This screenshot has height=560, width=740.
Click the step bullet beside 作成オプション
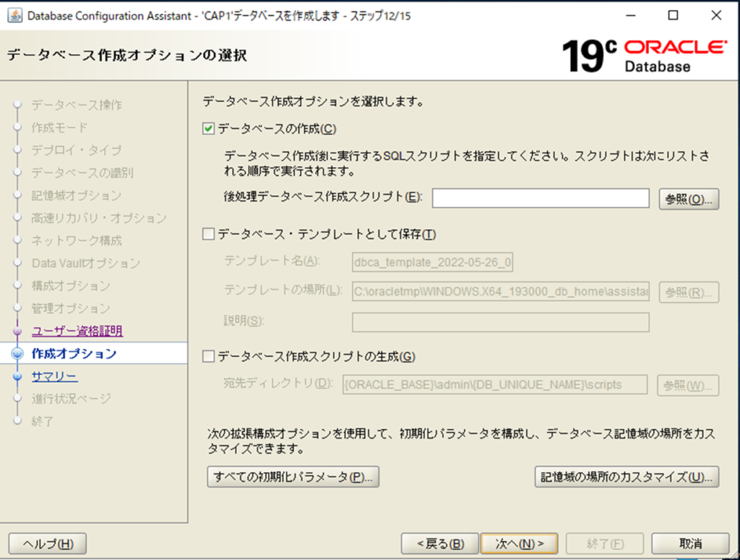point(17,354)
